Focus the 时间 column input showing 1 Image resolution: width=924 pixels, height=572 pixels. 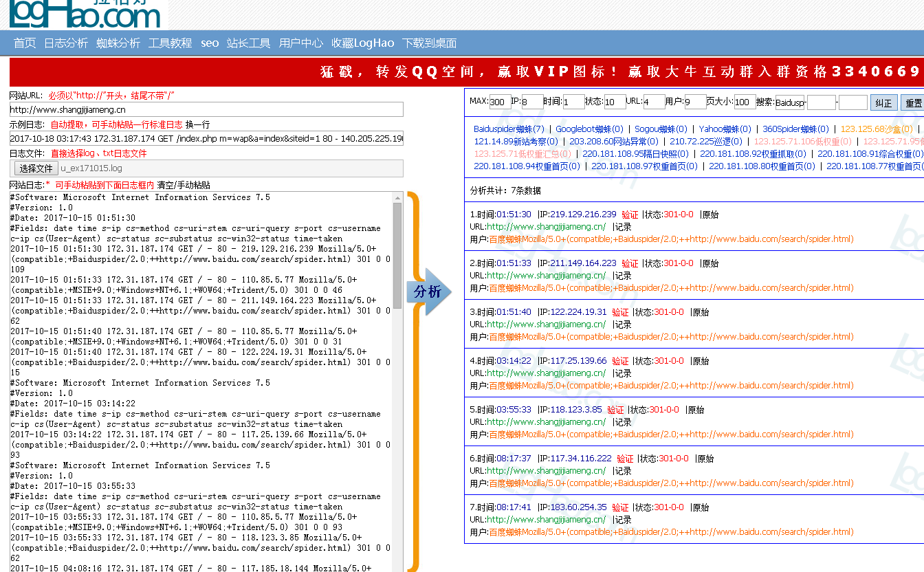click(573, 102)
